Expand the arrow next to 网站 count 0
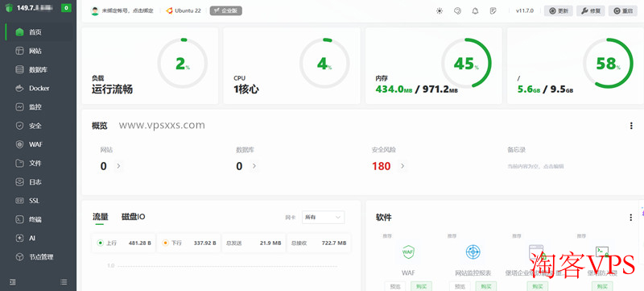 [x=118, y=166]
